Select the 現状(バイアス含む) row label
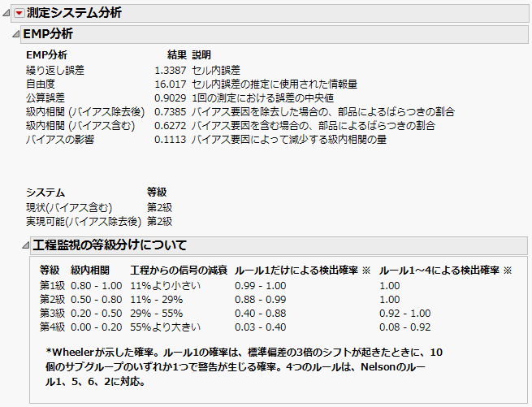Viewport: 532px width, 407px height. [69, 207]
